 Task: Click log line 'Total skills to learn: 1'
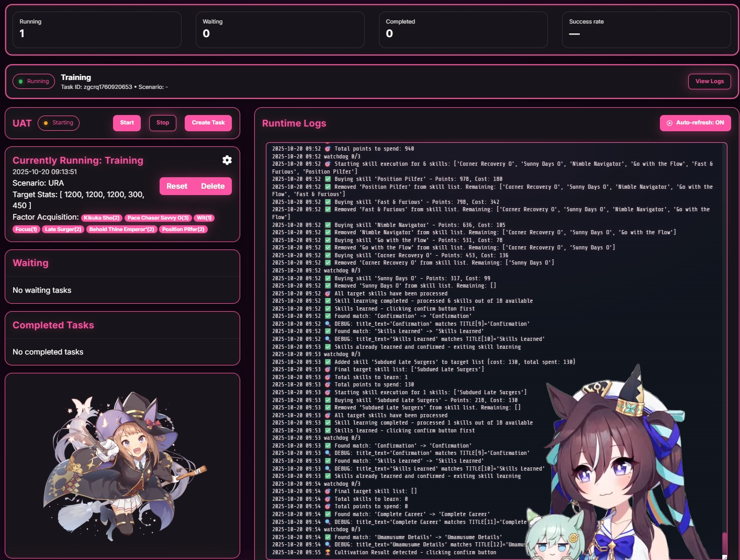pos(340,378)
